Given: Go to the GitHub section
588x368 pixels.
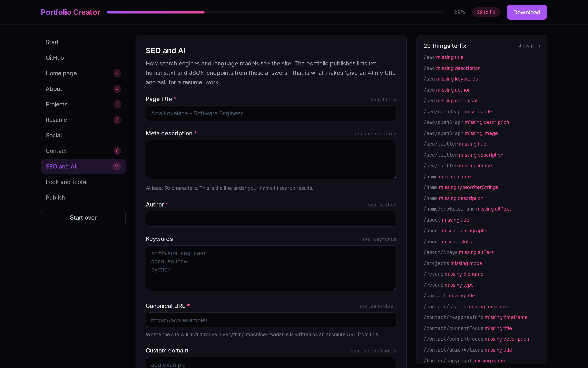Looking at the screenshot, I should click(x=83, y=58).
